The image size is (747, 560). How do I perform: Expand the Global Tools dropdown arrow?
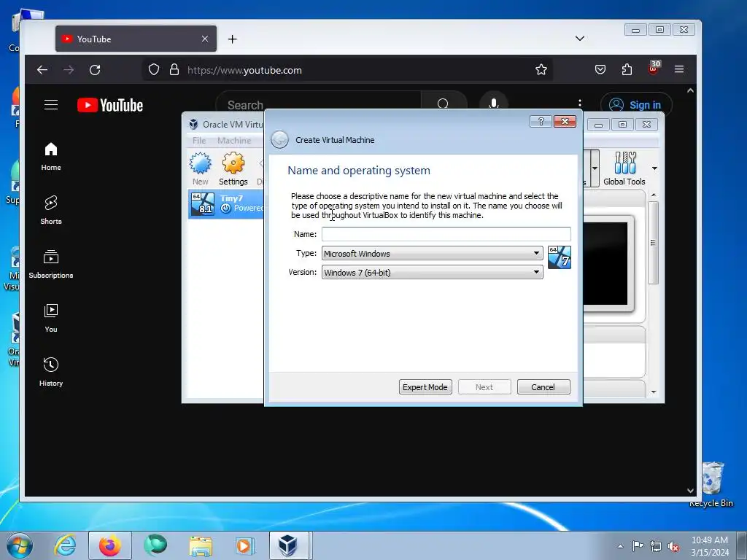point(654,168)
